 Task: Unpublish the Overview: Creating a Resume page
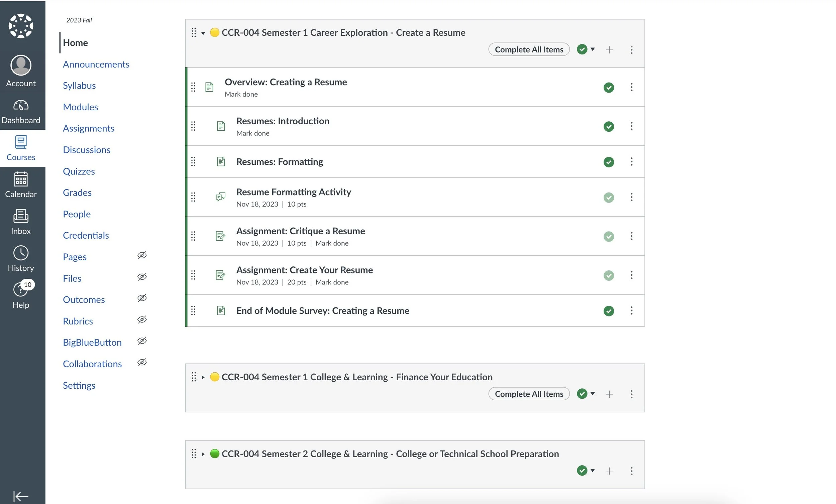point(608,88)
